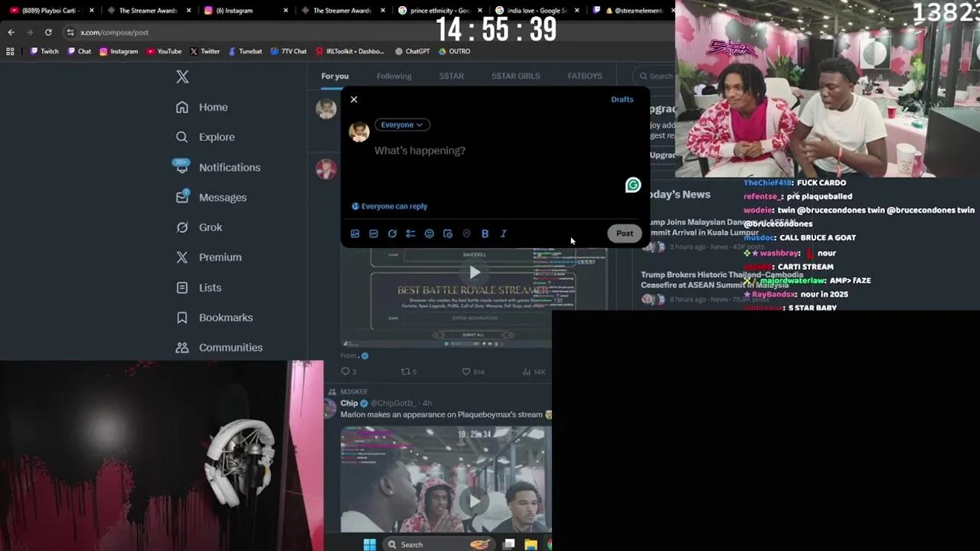Toggle italic text formatting
The height and width of the screenshot is (551, 980).
(503, 234)
